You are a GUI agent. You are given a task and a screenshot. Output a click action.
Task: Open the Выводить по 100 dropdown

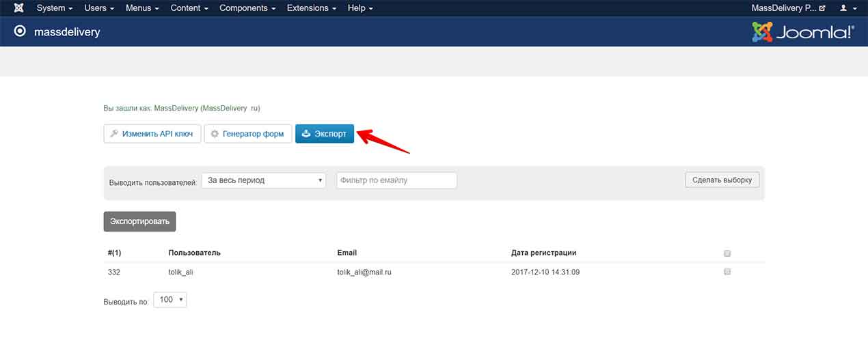[170, 300]
